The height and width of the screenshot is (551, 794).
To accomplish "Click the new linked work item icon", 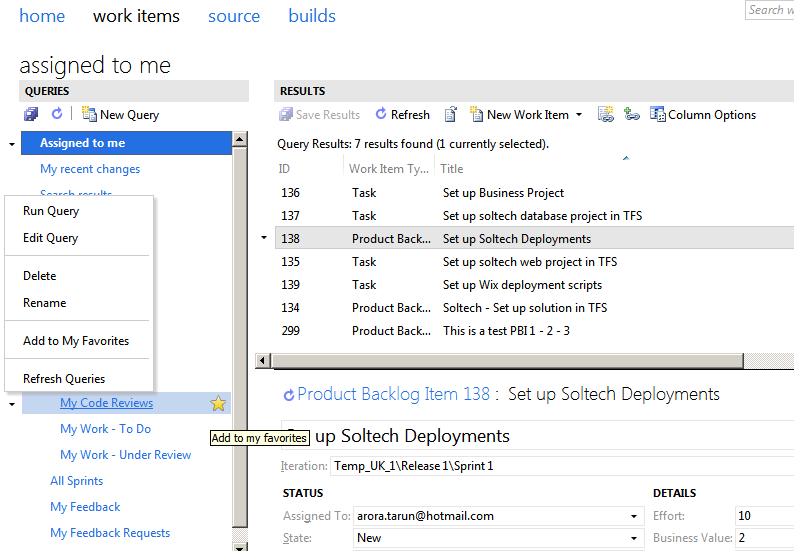I will coord(606,114).
